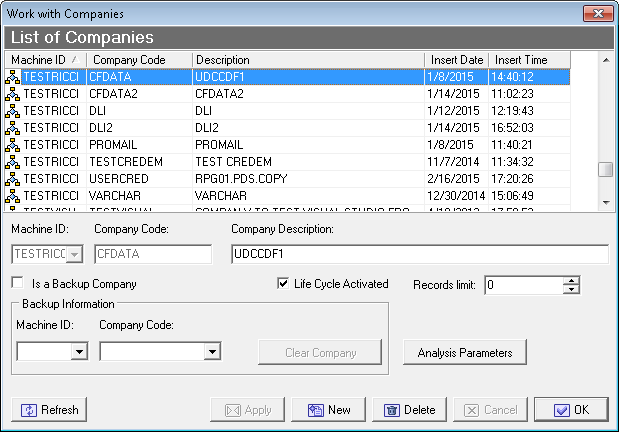Delete the selected company
The width and height of the screenshot is (619, 432).
pyautogui.click(x=410, y=410)
